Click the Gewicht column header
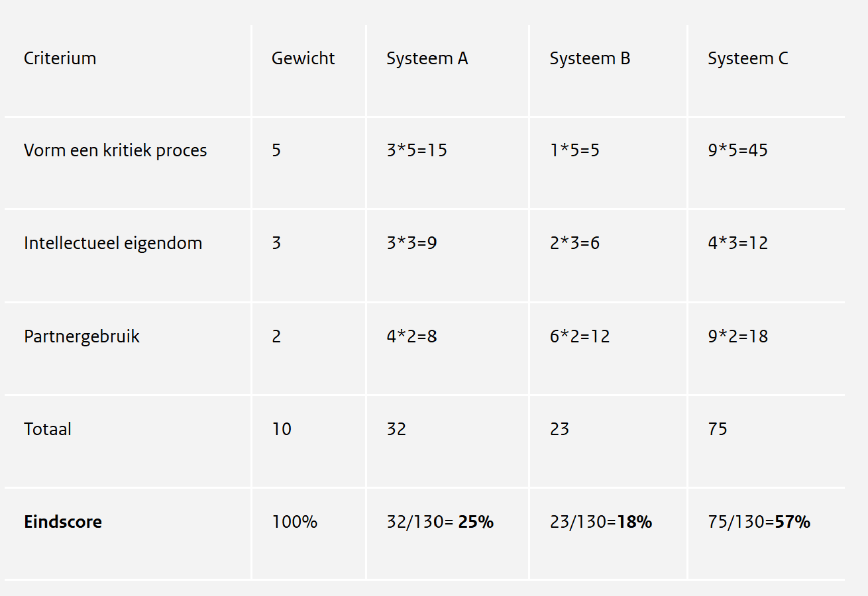 point(303,58)
